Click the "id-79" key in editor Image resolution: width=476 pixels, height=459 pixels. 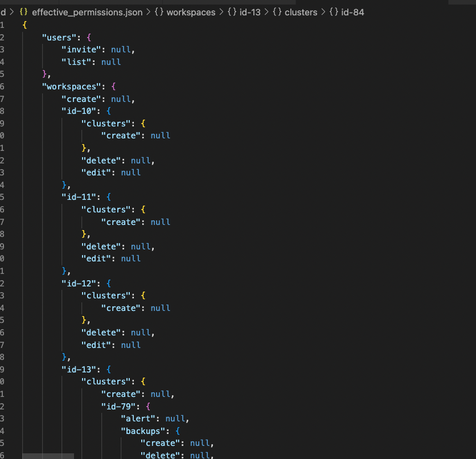tap(118, 407)
